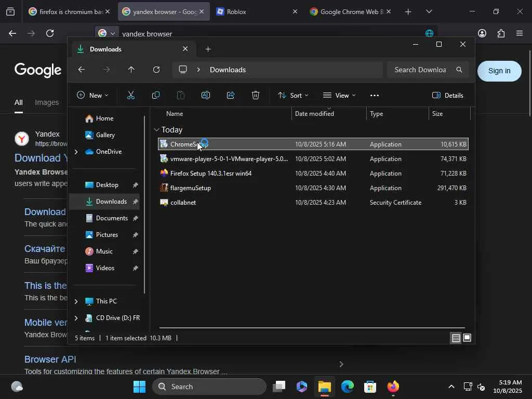
Task: Add a new File Explorer tab
Action: (208, 49)
